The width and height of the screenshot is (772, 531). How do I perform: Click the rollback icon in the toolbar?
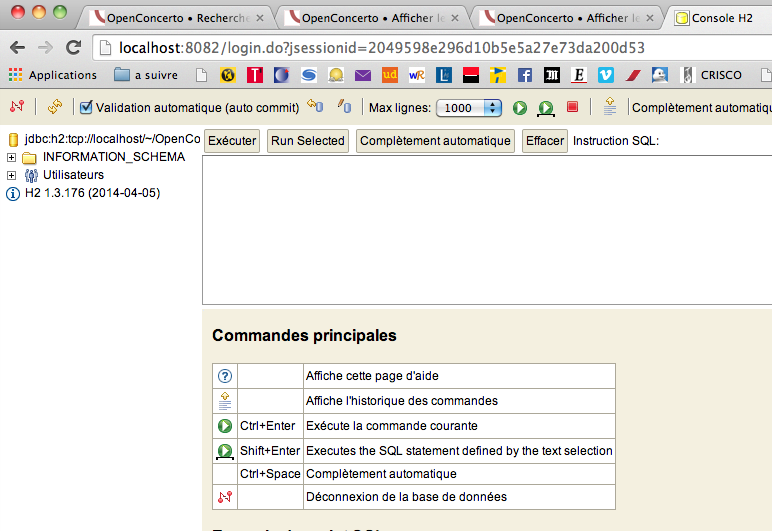[x=315, y=108]
